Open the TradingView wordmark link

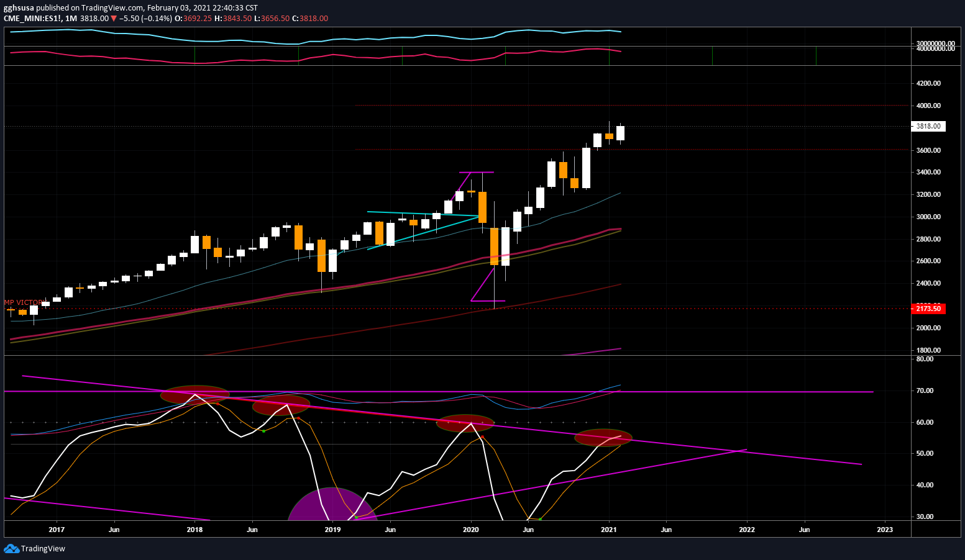[x=43, y=549]
